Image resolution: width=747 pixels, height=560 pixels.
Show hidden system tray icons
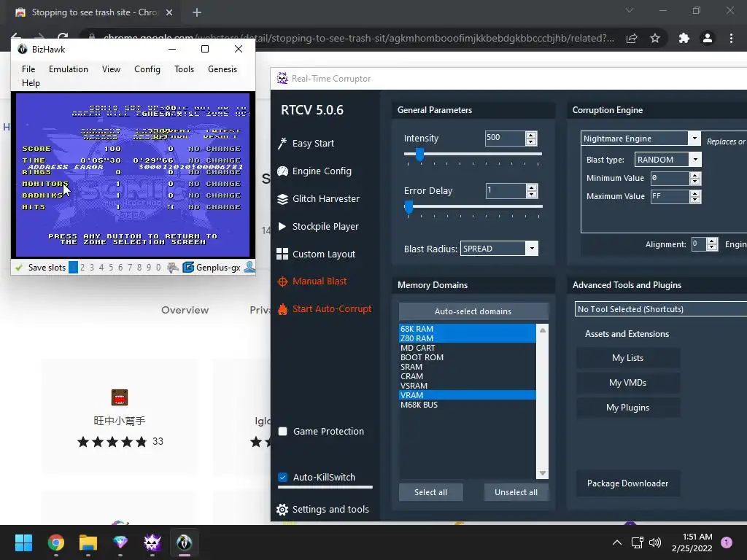point(617,542)
